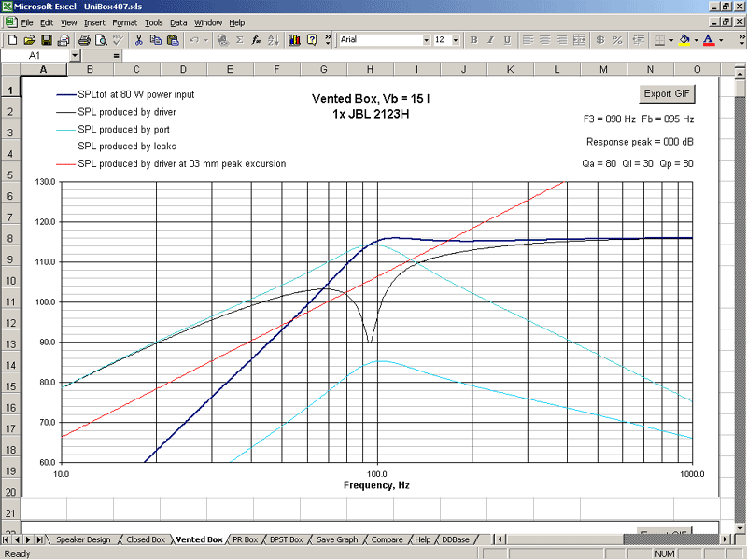
Task: Switch to the DDBase sheet tab
Action: coord(456,539)
